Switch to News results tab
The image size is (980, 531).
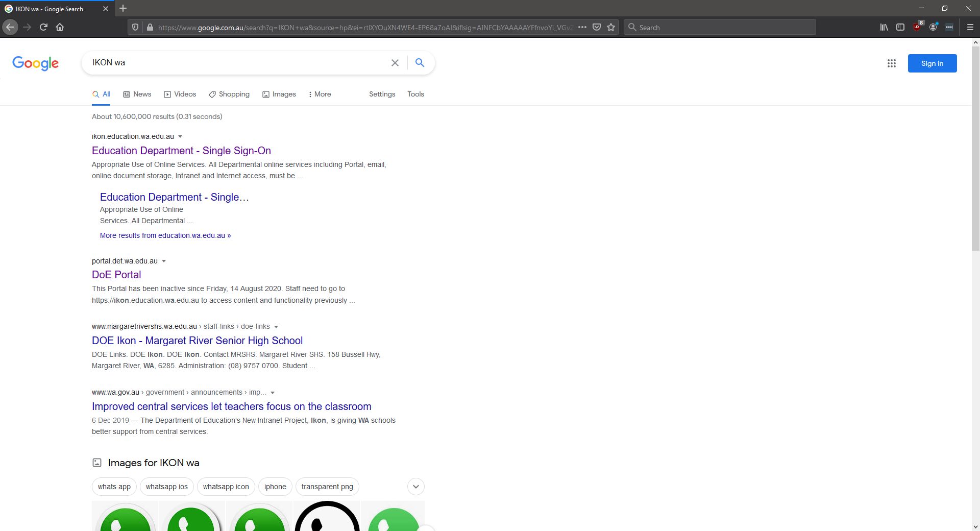pyautogui.click(x=137, y=94)
